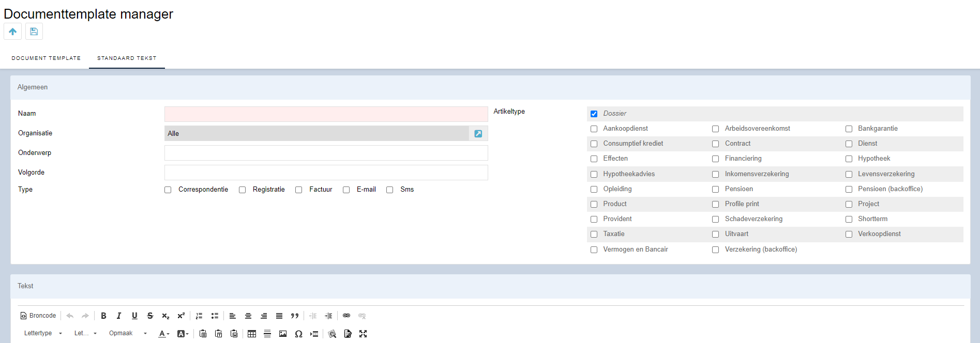980x343 pixels.
Task: Enable the Taxatie checkbox
Action: click(x=594, y=235)
